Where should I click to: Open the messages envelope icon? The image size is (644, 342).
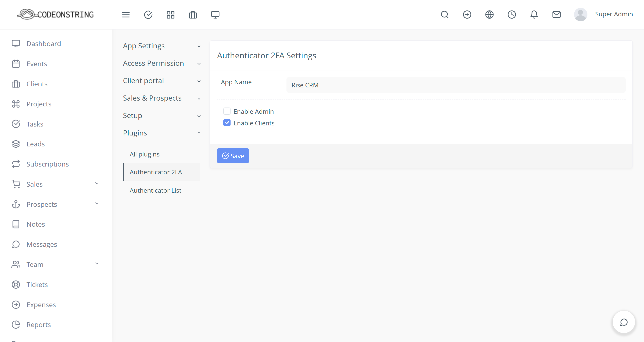point(557,15)
